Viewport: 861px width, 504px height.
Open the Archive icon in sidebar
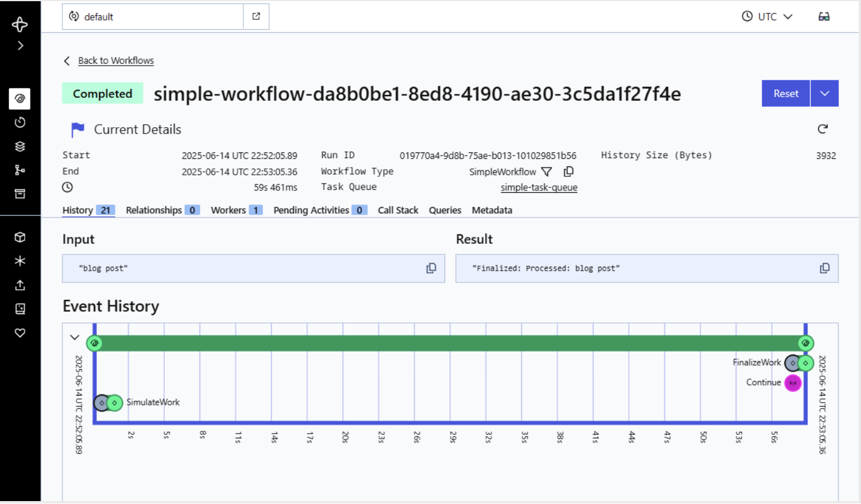point(20,194)
